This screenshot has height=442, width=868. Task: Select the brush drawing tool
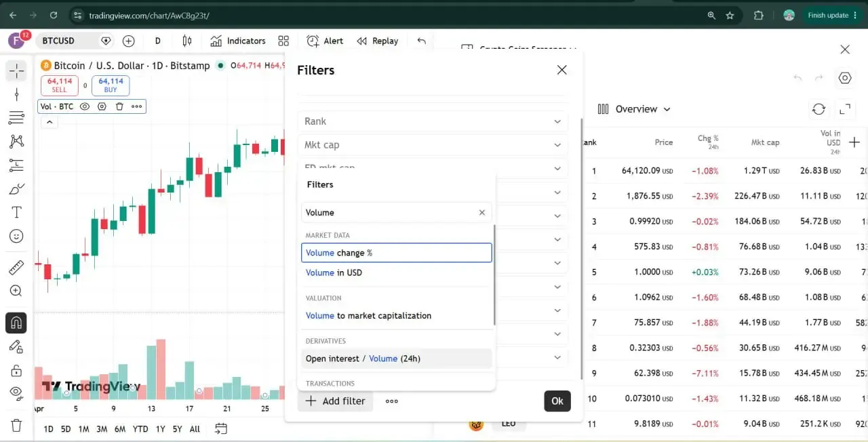(x=16, y=188)
